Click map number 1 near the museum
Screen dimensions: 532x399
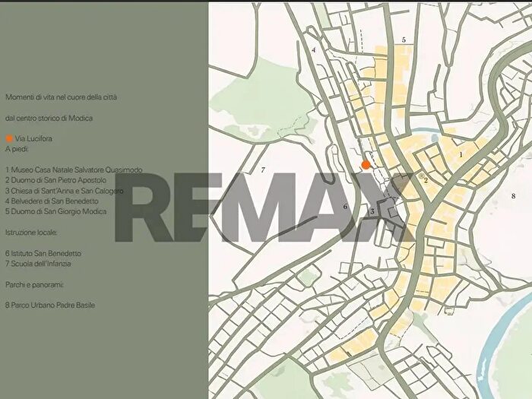461,155
